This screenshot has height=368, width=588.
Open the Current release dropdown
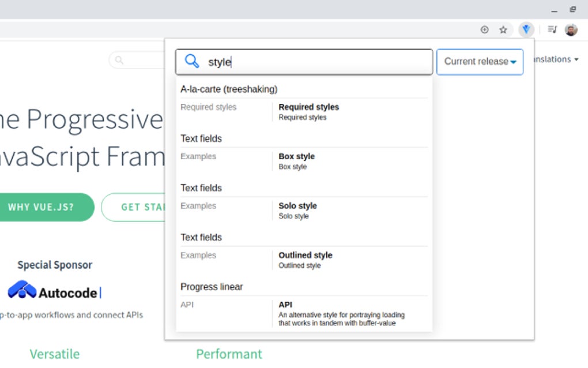click(x=480, y=61)
